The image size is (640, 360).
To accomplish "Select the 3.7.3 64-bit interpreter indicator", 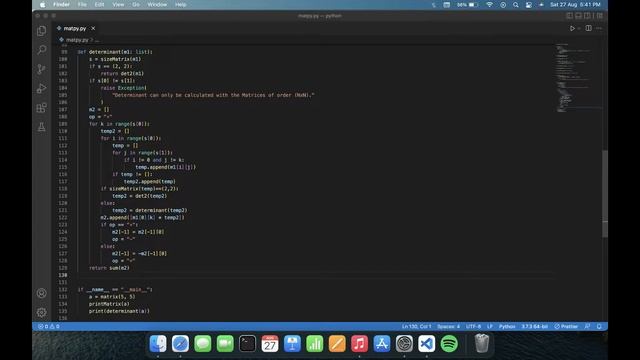I will tap(534, 327).
